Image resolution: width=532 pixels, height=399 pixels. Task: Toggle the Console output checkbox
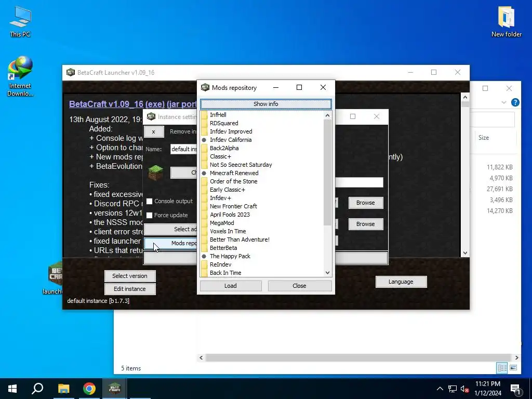click(149, 201)
